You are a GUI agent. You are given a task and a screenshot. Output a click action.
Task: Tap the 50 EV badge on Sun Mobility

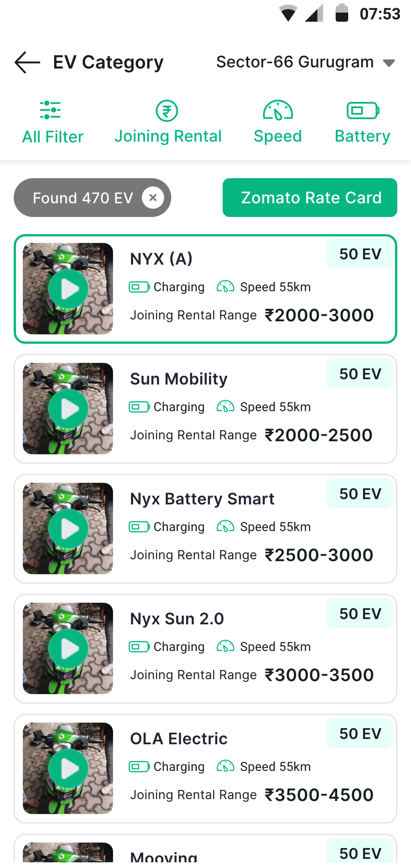click(360, 374)
